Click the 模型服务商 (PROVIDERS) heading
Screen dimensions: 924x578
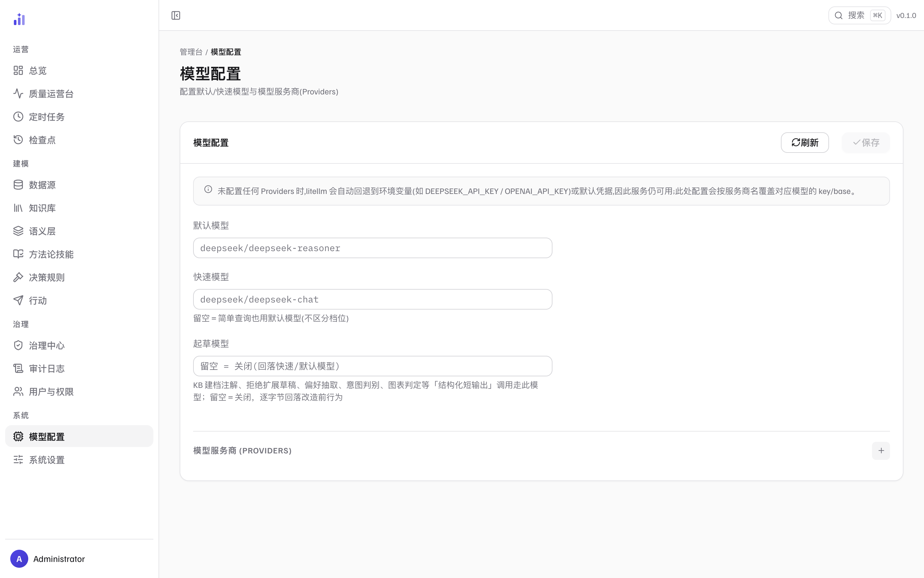tap(243, 451)
